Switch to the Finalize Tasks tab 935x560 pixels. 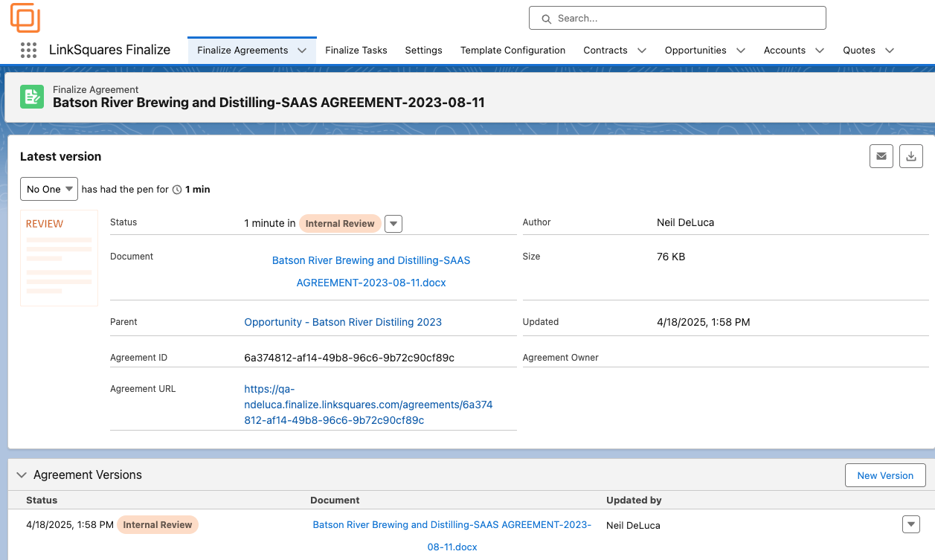[x=356, y=51]
